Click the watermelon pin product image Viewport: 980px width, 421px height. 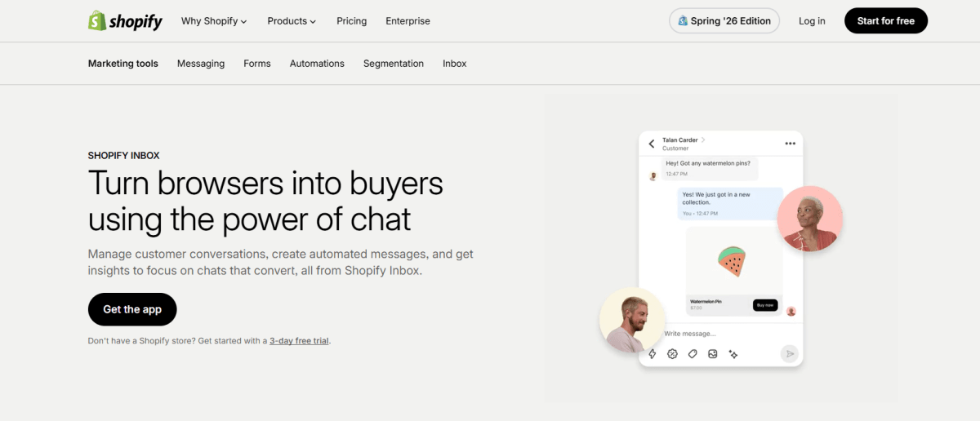[732, 261]
